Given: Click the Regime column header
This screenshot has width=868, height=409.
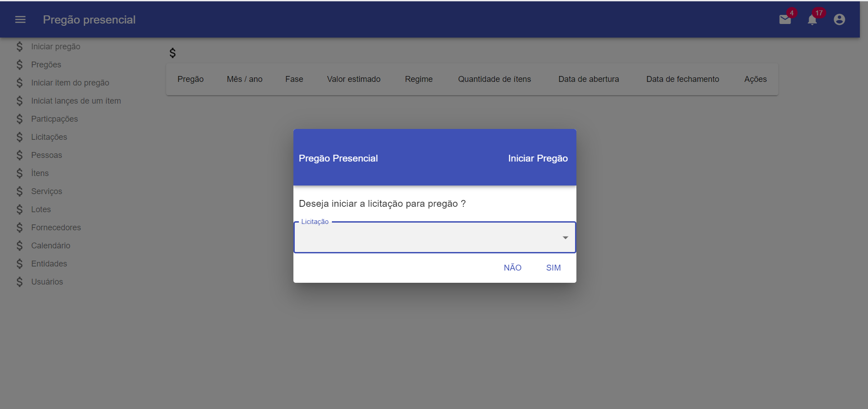Looking at the screenshot, I should (419, 79).
